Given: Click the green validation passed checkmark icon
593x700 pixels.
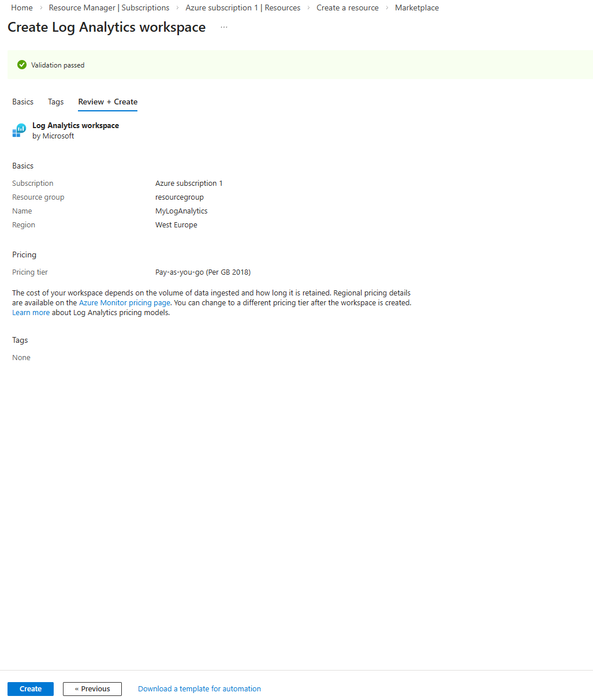Looking at the screenshot, I should [x=21, y=65].
